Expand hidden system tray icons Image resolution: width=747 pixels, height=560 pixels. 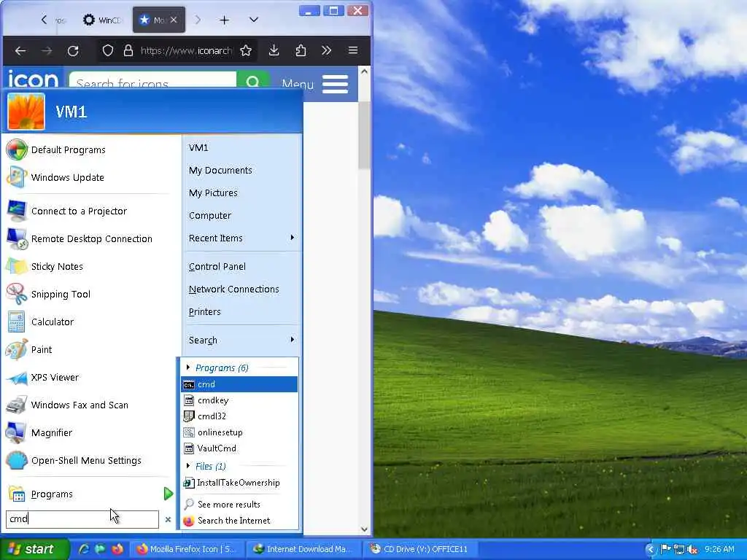651,549
